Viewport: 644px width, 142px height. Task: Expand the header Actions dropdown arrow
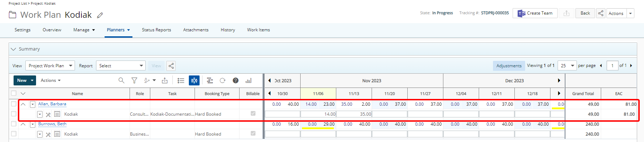pos(630,13)
